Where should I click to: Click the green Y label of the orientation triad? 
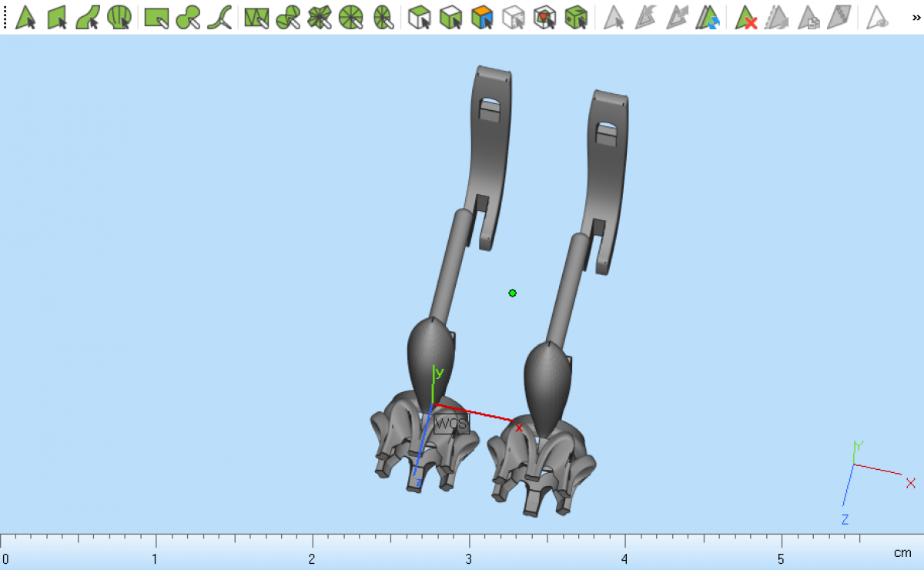(859, 445)
